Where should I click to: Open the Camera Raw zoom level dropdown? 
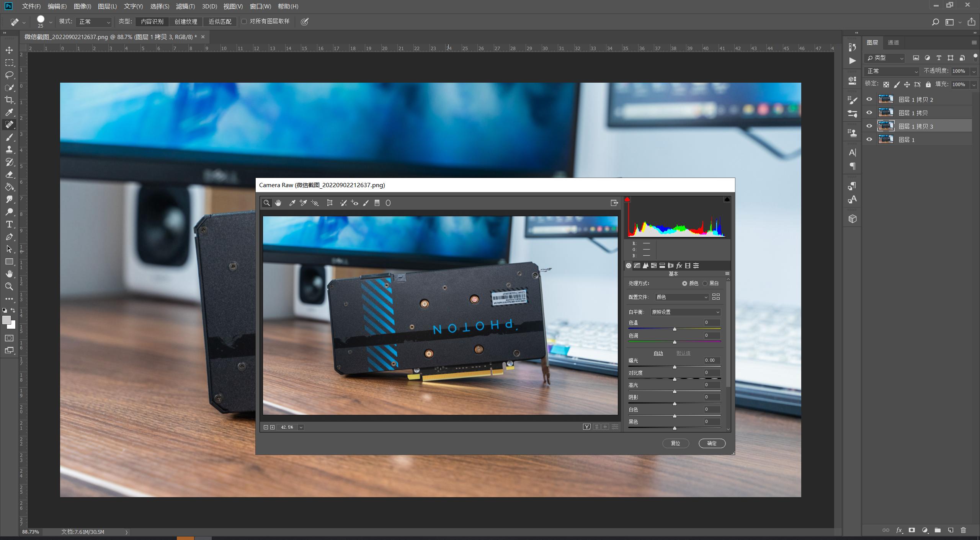(x=301, y=427)
